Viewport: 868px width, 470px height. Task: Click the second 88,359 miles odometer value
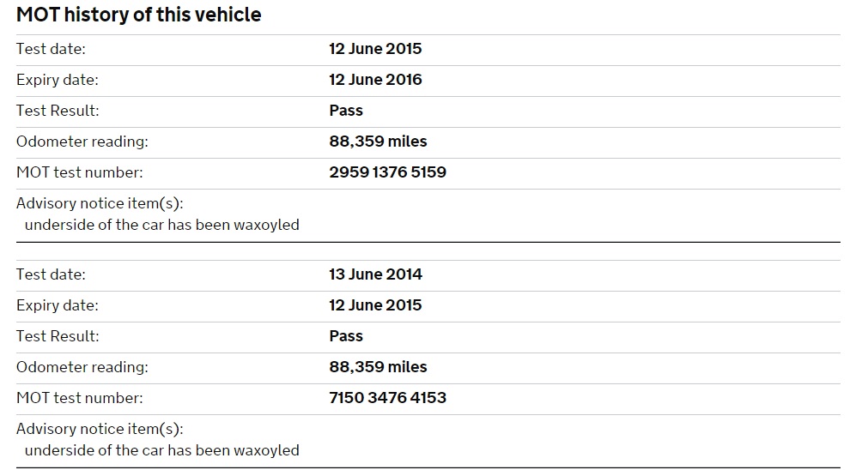[378, 367]
